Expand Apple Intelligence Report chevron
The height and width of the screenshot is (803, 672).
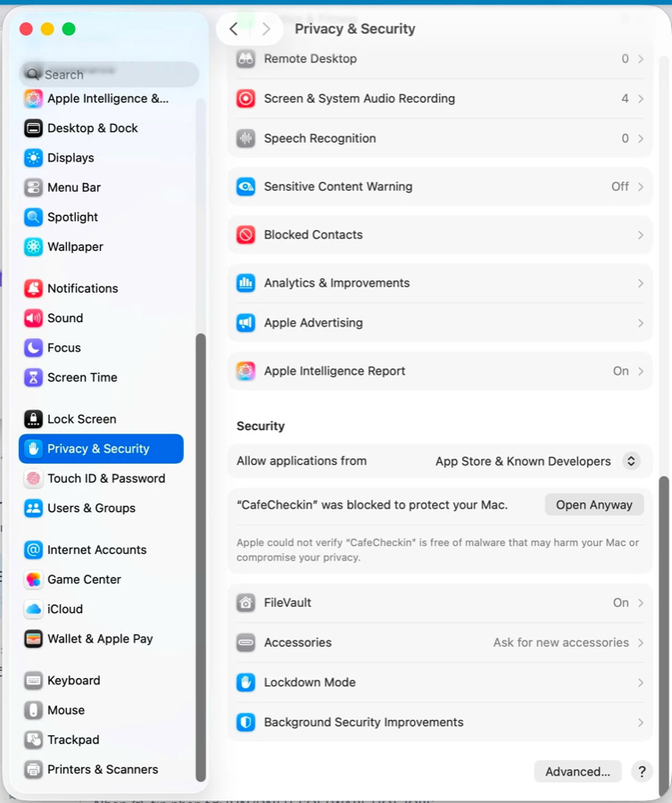point(641,371)
